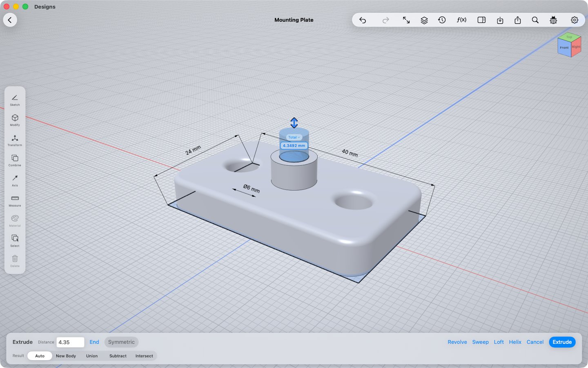Confirm with the blue Extrude button
The image size is (588, 368).
[562, 342]
